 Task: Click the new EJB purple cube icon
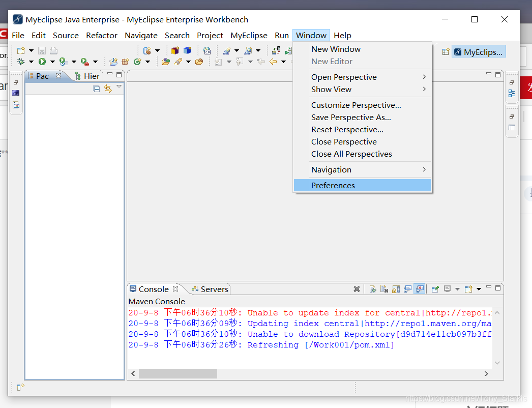point(175,50)
